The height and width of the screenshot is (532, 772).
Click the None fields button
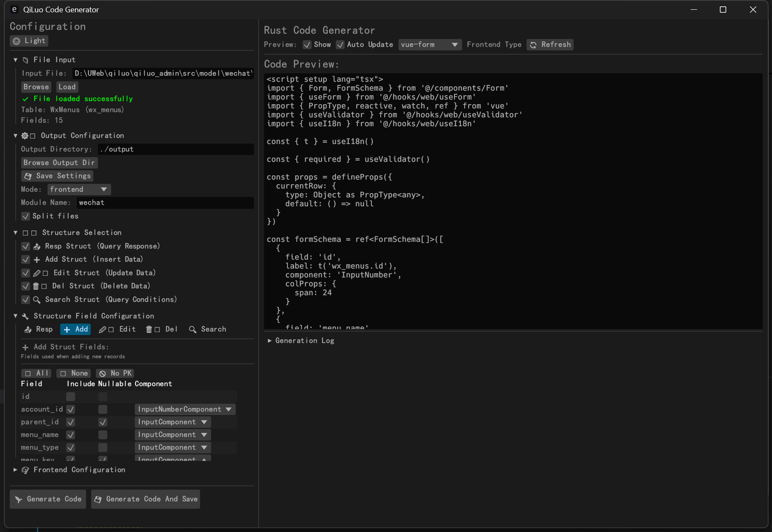click(74, 374)
